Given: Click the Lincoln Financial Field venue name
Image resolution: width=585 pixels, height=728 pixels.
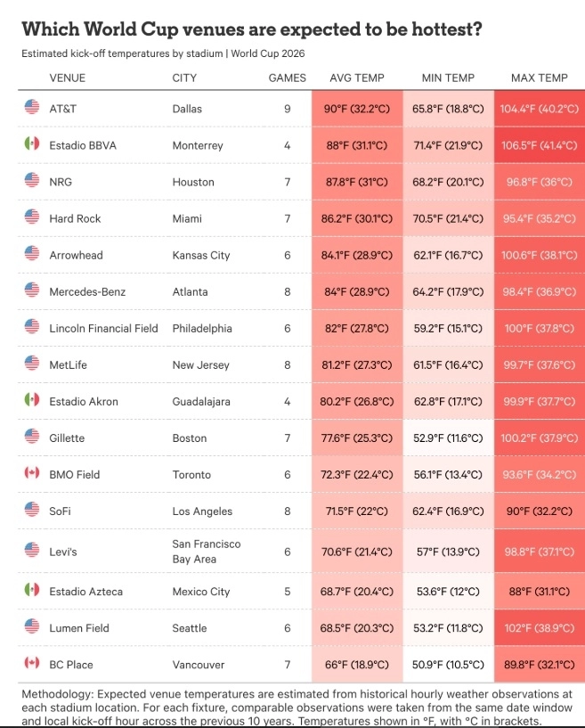Looking at the screenshot, I should pos(103,328).
